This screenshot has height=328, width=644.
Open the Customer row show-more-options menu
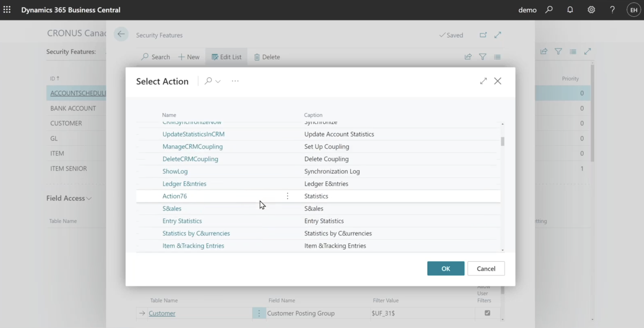259,313
